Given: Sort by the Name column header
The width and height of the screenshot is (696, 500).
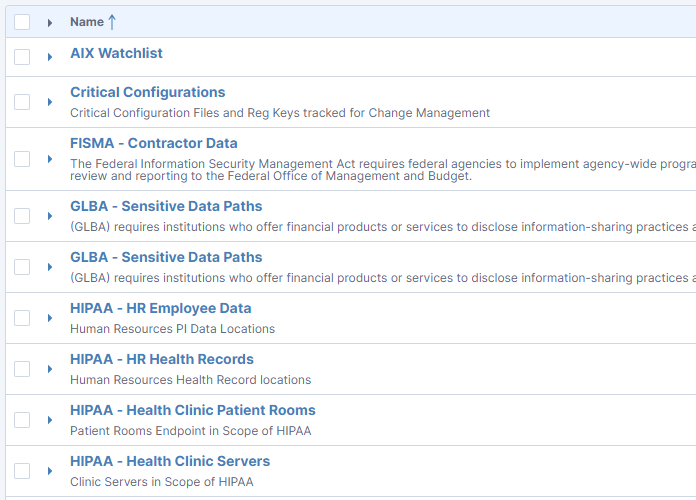Looking at the screenshot, I should [87, 22].
